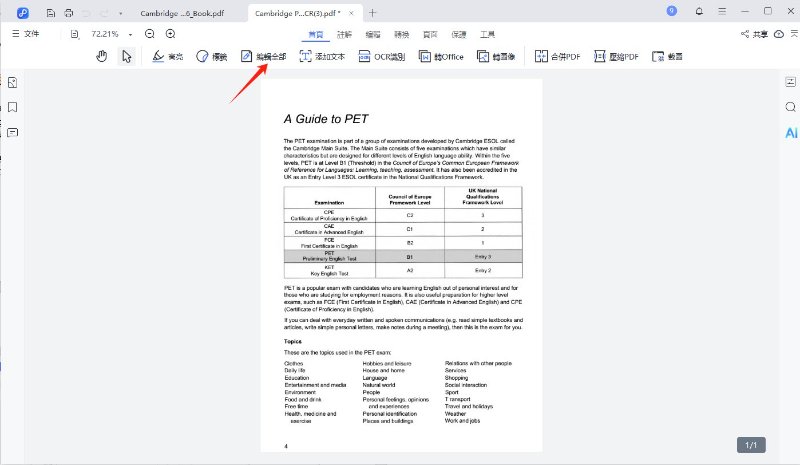Open the AI assistant on right sidebar
800x465 pixels.
pyautogui.click(x=789, y=132)
